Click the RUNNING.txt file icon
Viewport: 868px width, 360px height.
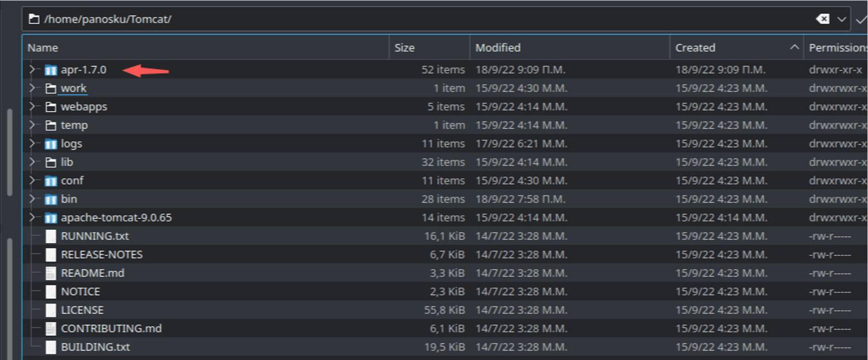tap(51, 236)
